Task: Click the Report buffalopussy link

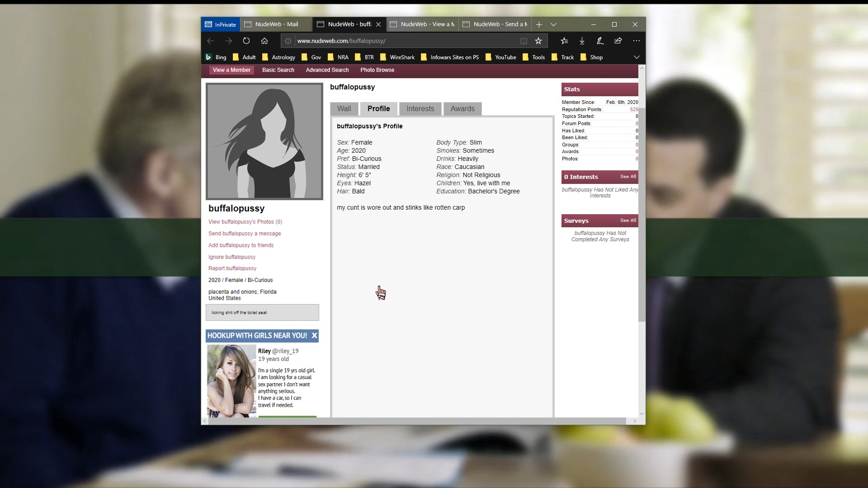Action: [x=232, y=268]
